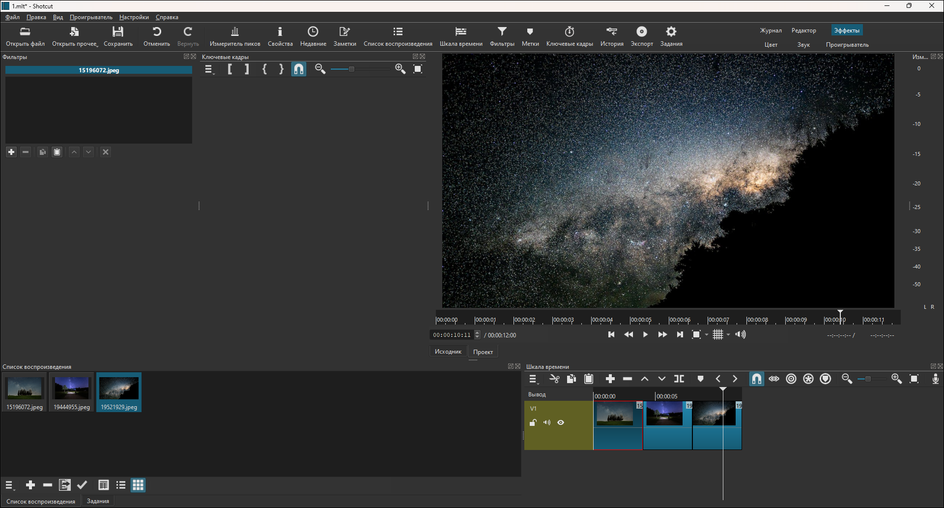Switch to the Исходник (Source) tab
944x508 pixels.
click(x=447, y=352)
